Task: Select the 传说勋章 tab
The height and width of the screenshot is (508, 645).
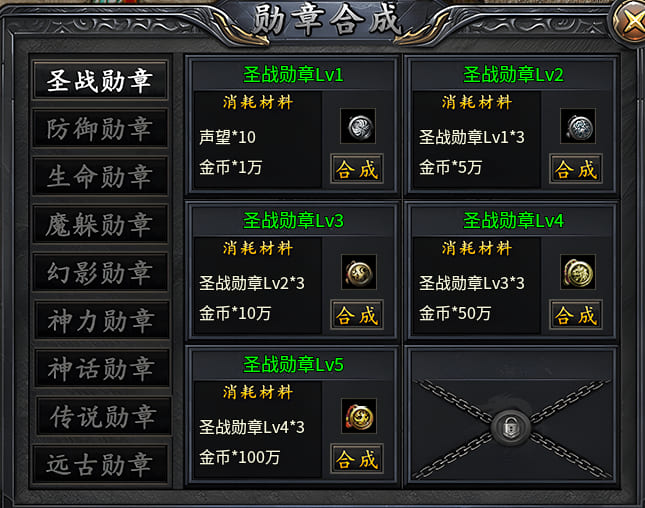Action: pos(103,416)
